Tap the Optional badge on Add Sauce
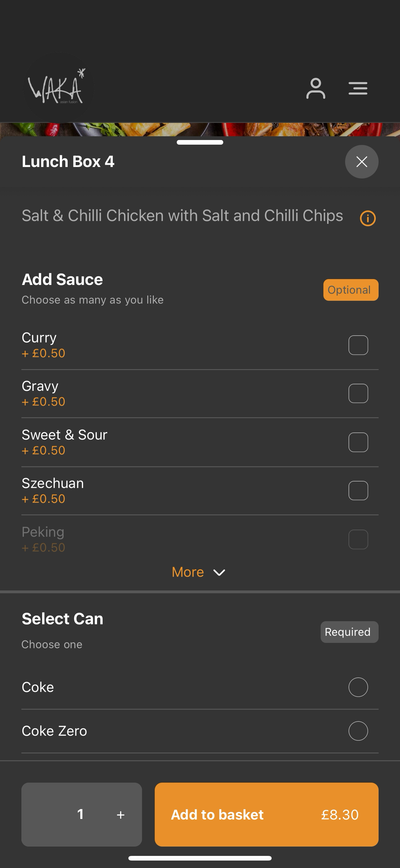Viewport: 400px width, 868px height. pyautogui.click(x=351, y=290)
